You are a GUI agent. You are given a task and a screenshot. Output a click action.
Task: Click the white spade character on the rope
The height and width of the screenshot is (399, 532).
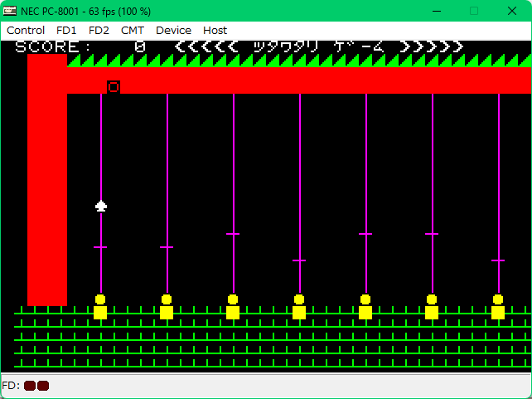(x=101, y=206)
